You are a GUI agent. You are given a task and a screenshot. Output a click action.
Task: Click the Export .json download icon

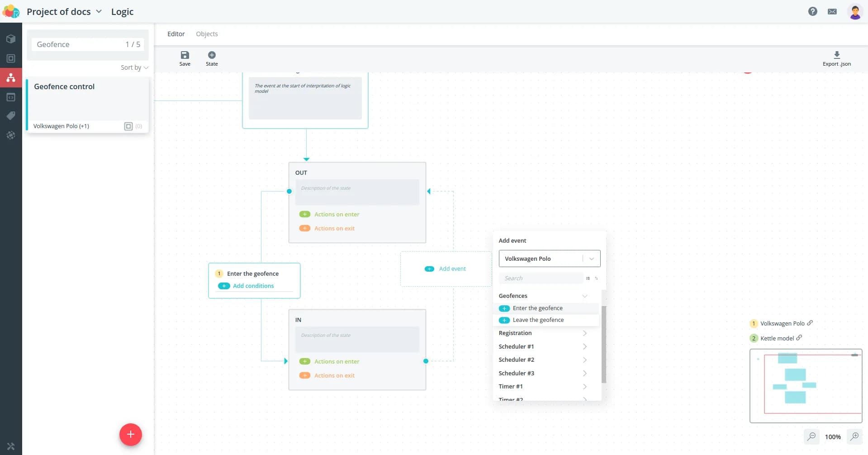836,55
